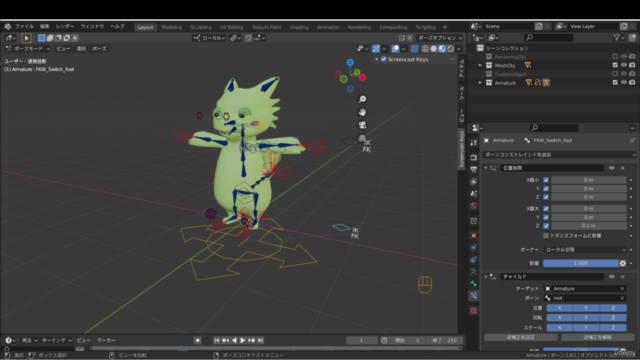Open the Bone properties tab icon
Viewport: 640px width, 360px height.
[x=473, y=284]
